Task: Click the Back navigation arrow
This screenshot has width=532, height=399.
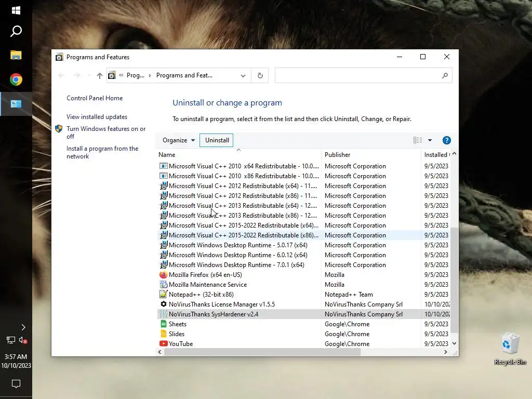Action: (x=61, y=76)
